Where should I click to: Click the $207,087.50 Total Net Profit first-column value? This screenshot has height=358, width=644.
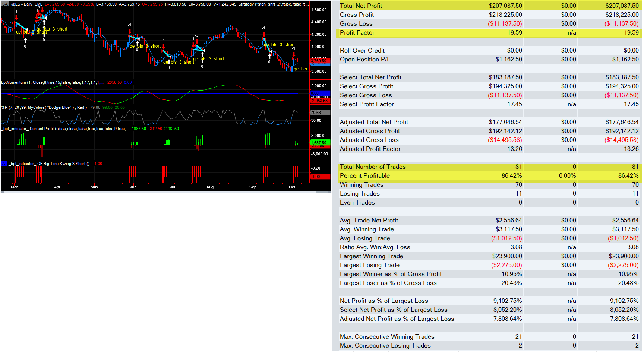(505, 6)
